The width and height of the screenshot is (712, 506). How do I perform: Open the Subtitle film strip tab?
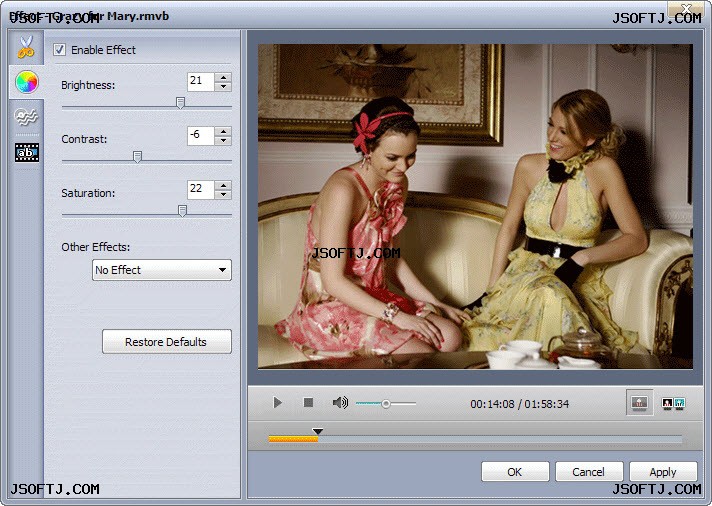pyautogui.click(x=27, y=153)
